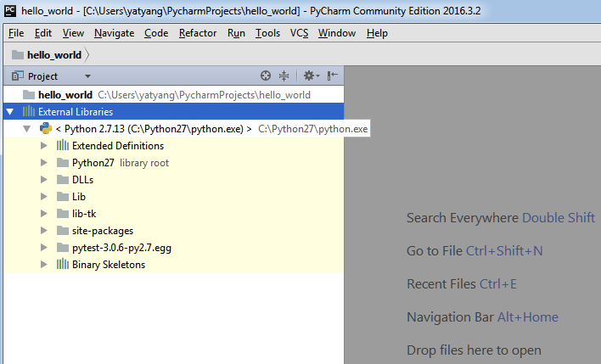Open the Run menu
Viewport: 601px width, 364px height.
point(236,33)
